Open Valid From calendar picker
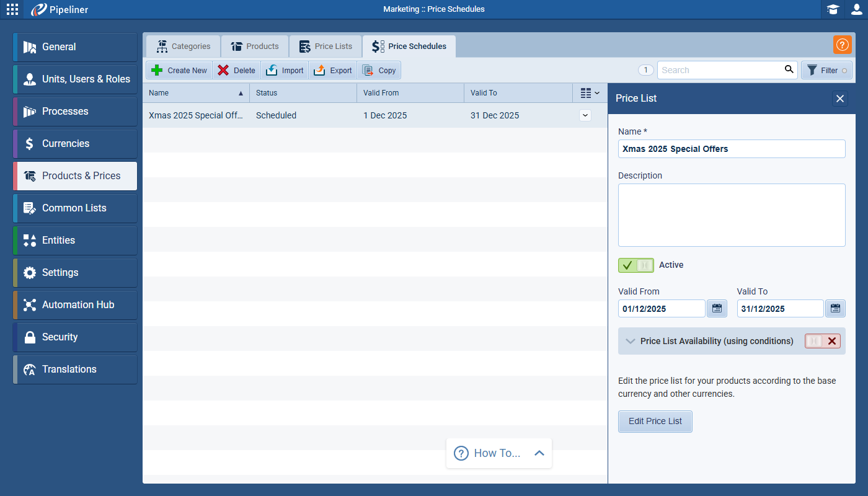Viewport: 868px width, 496px height. coord(717,309)
